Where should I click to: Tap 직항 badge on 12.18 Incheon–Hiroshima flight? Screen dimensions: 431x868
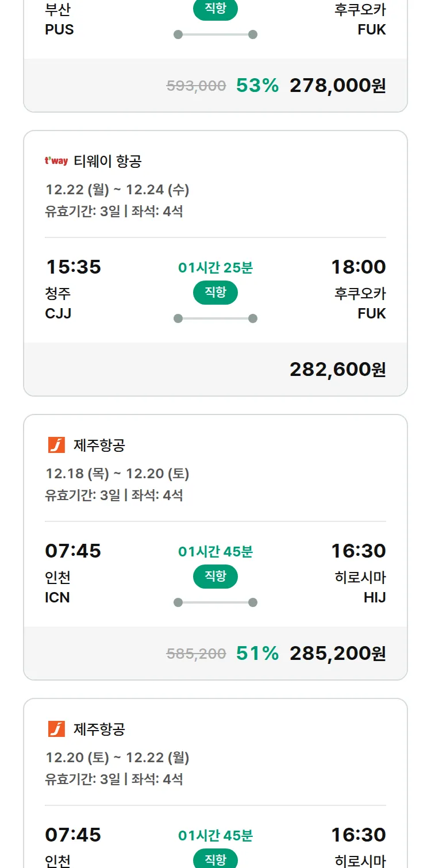[x=215, y=577]
